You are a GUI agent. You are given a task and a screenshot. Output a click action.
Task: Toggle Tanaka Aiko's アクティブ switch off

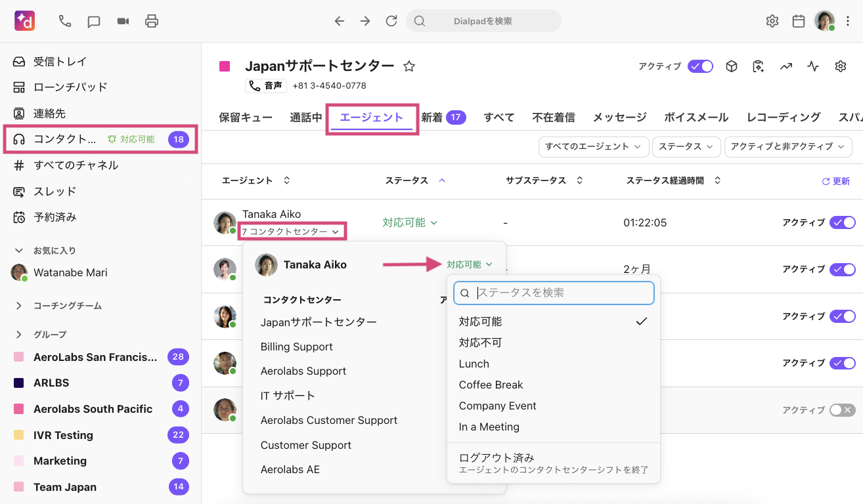(x=843, y=222)
